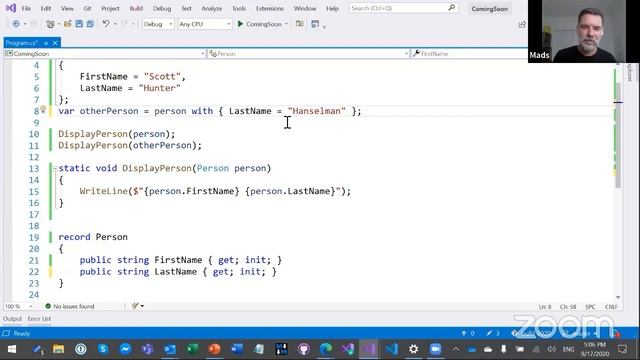Click the green No issues found checkmark

pyautogui.click(x=48, y=306)
